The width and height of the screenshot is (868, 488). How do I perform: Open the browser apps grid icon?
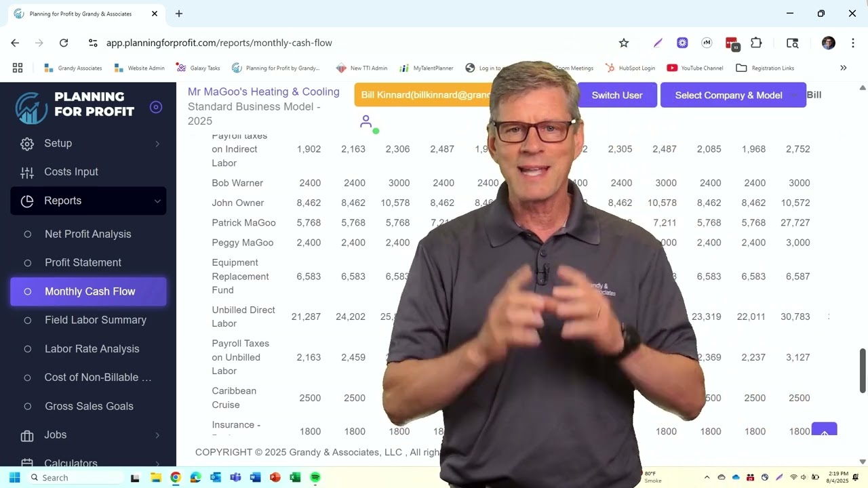pyautogui.click(x=18, y=68)
